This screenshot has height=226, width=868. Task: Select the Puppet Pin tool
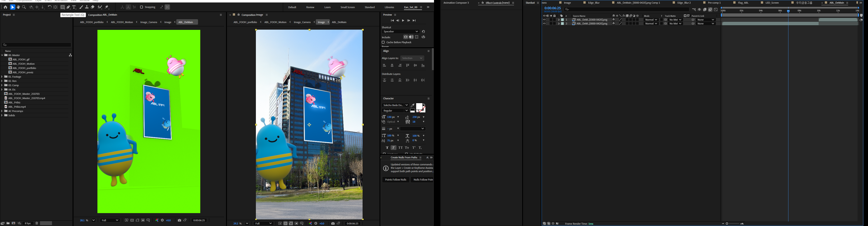click(107, 7)
